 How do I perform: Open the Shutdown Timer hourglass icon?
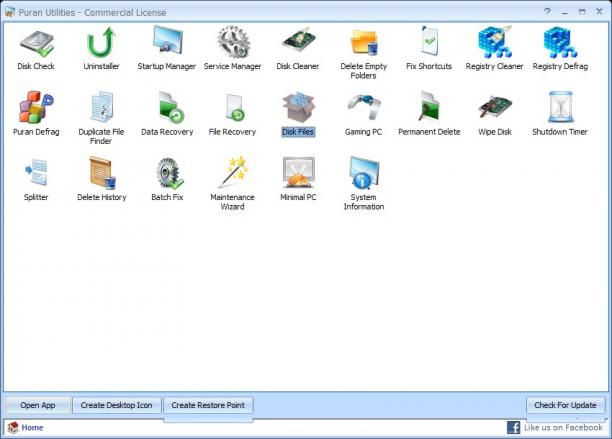pos(560,107)
